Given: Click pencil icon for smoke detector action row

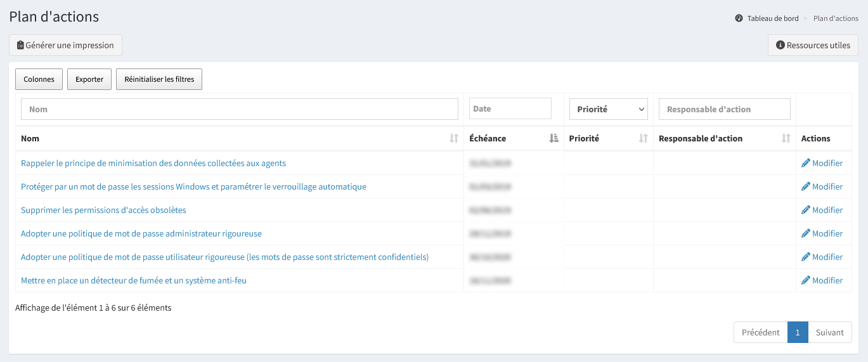Looking at the screenshot, I should tap(806, 280).
